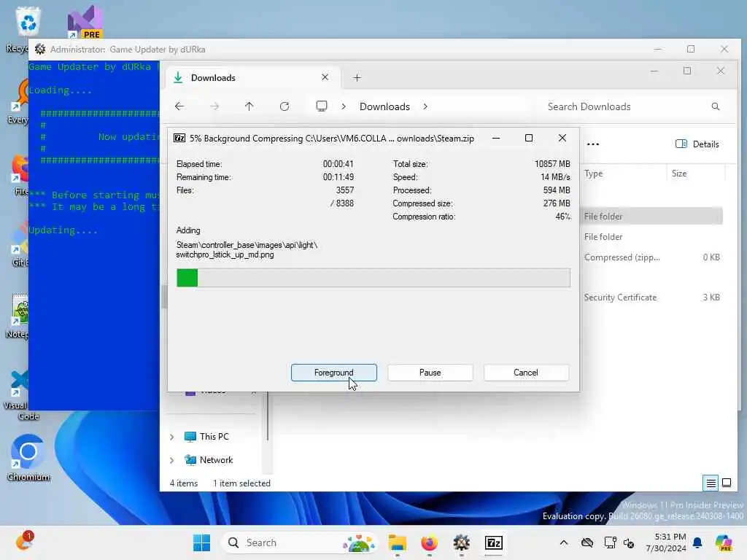Image resolution: width=747 pixels, height=560 pixels.
Task: Select the Compressed (zipp... 0 KB row
Action: point(651,257)
